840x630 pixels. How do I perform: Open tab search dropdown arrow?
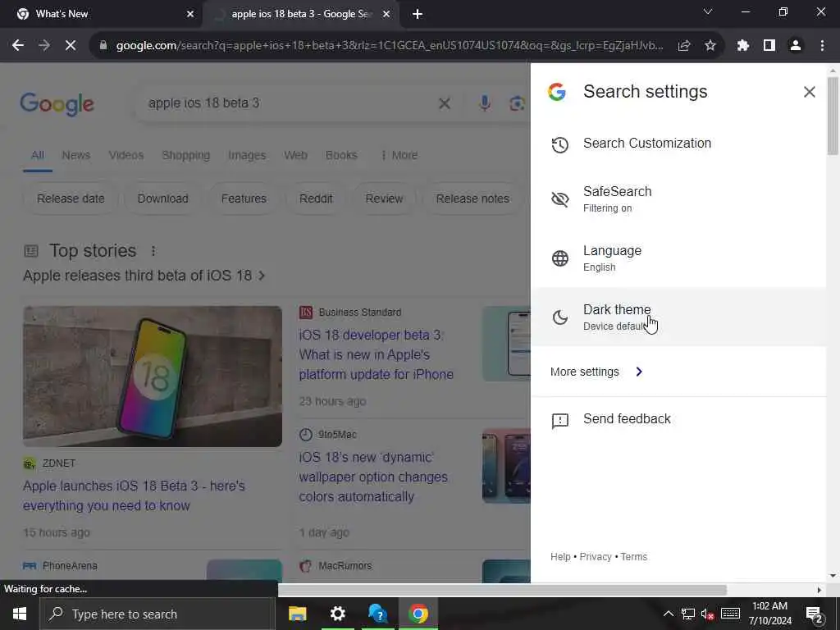[708, 11]
